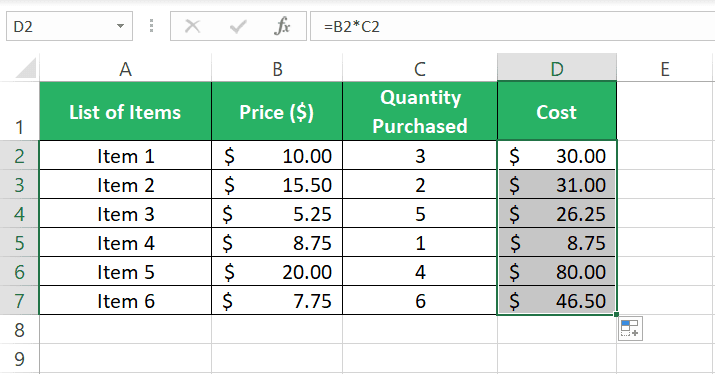
Task: Select row 5 header
Action: tap(19, 243)
